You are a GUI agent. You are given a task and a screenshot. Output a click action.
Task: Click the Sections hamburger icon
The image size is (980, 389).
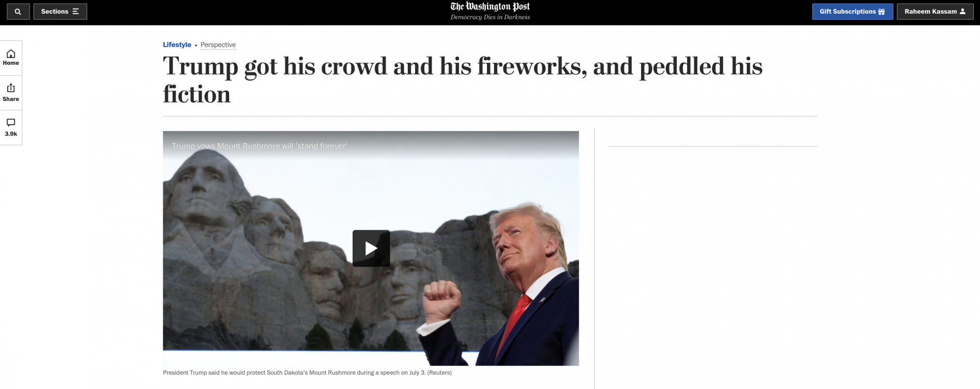76,12
